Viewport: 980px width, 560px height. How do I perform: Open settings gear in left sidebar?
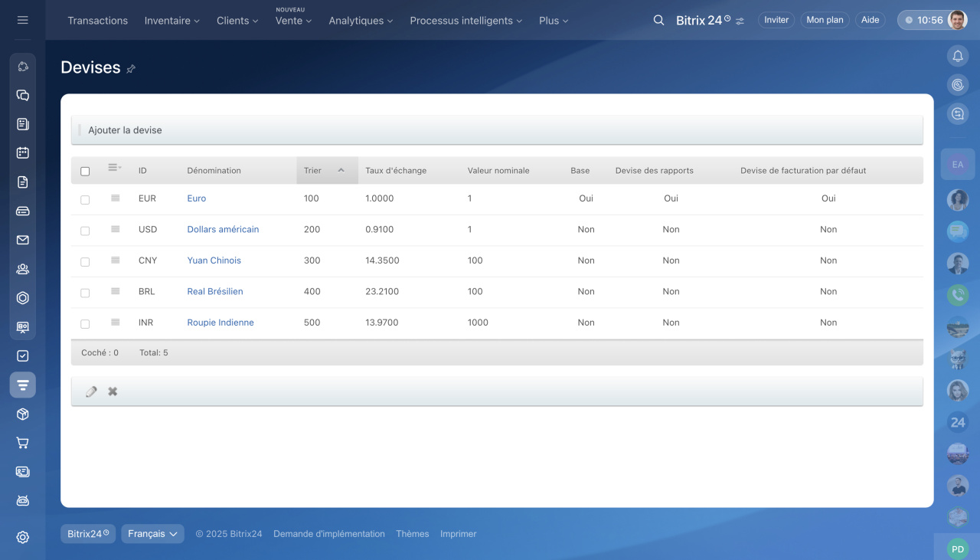23,537
